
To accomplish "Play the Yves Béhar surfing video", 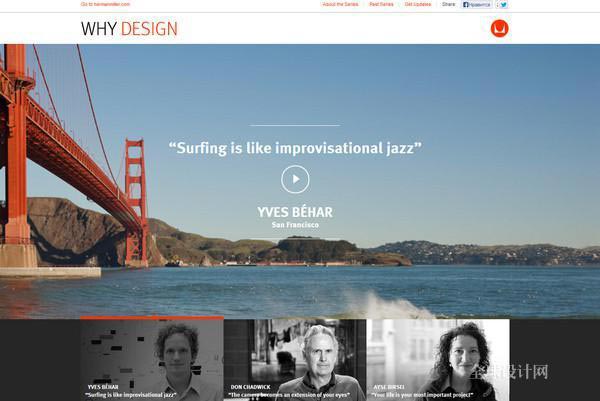I will coord(295,179).
